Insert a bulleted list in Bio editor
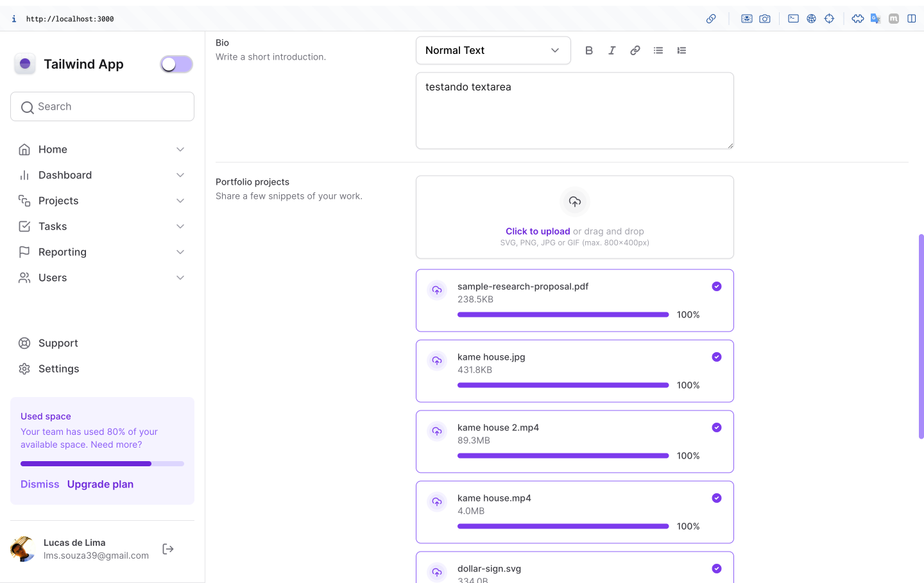 [658, 50]
